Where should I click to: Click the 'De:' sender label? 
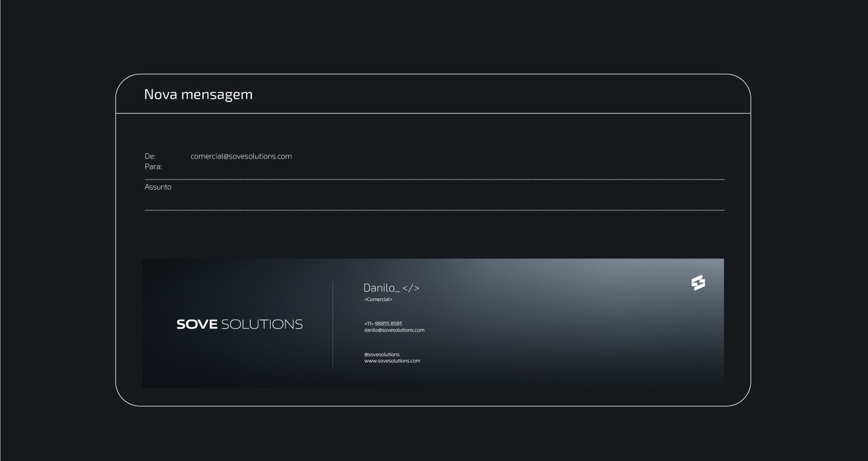point(150,156)
